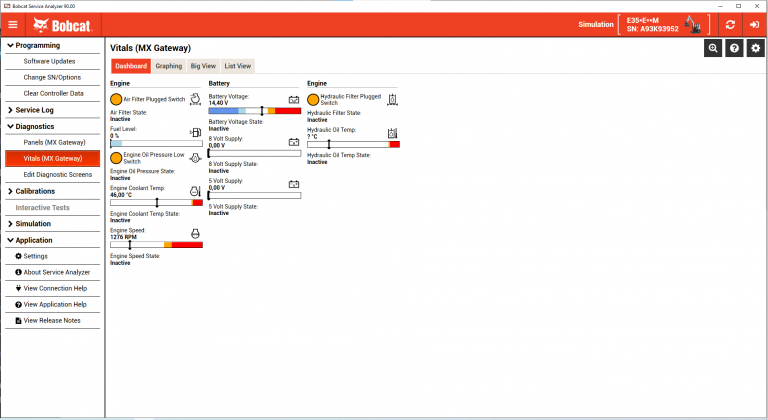This screenshot has width=768, height=420.
Task: Click the logout arrow icon
Action: tap(754, 25)
